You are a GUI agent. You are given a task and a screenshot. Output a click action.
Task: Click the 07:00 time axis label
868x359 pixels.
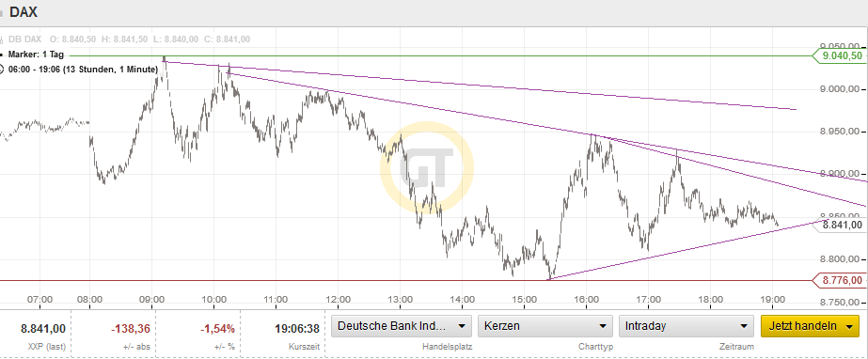coord(39,300)
